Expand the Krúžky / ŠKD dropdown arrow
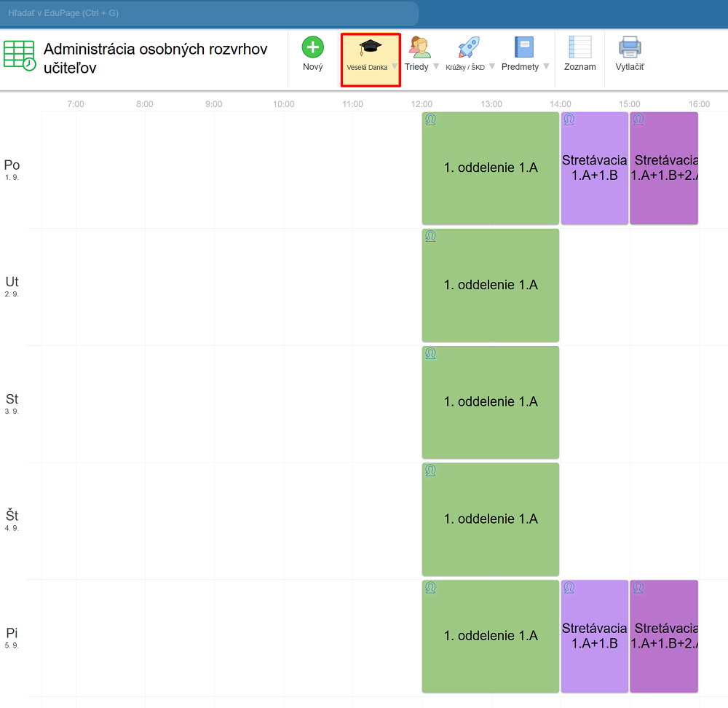Screen dimensions: 728x708 click(x=491, y=66)
